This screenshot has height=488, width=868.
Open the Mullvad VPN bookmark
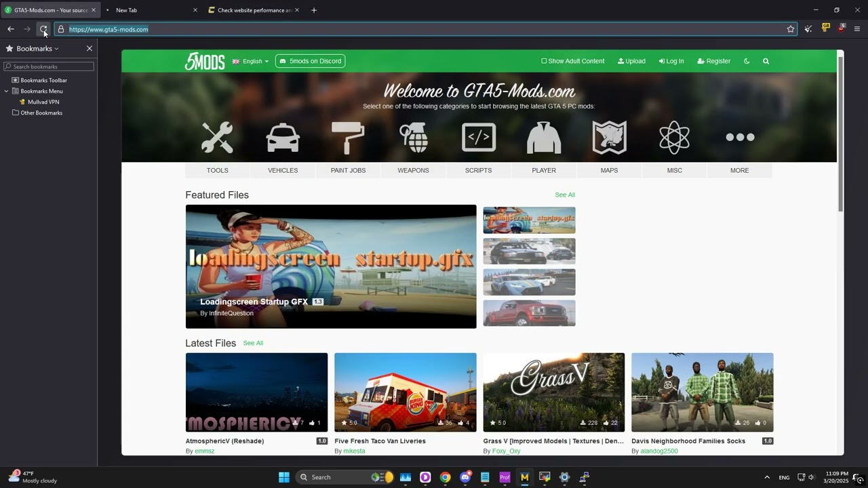[43, 102]
